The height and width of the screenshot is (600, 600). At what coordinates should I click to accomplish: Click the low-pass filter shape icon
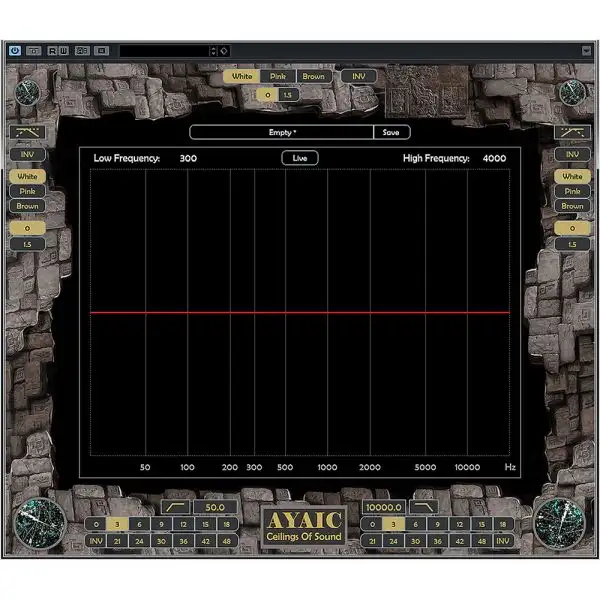(424, 507)
